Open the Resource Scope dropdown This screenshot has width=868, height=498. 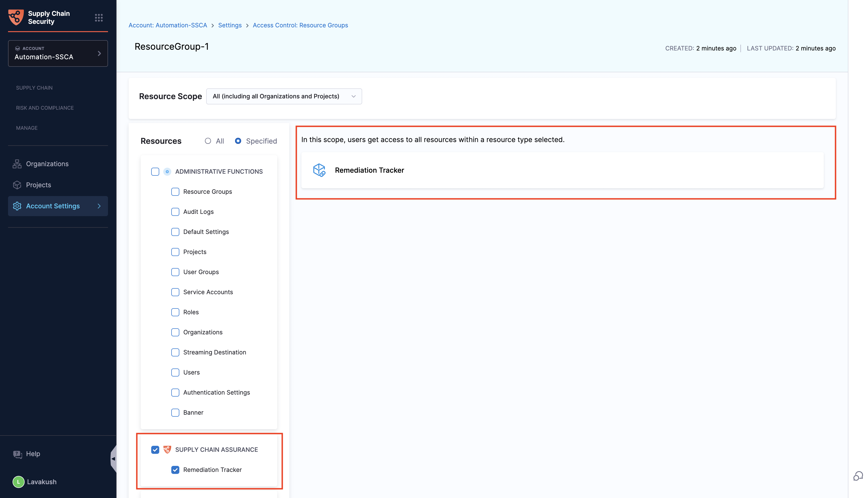coord(284,96)
